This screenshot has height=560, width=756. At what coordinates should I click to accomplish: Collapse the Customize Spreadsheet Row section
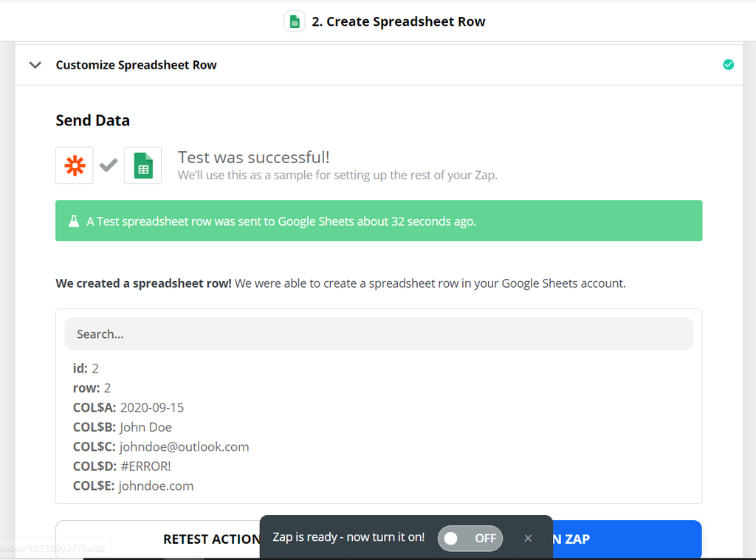(35, 65)
